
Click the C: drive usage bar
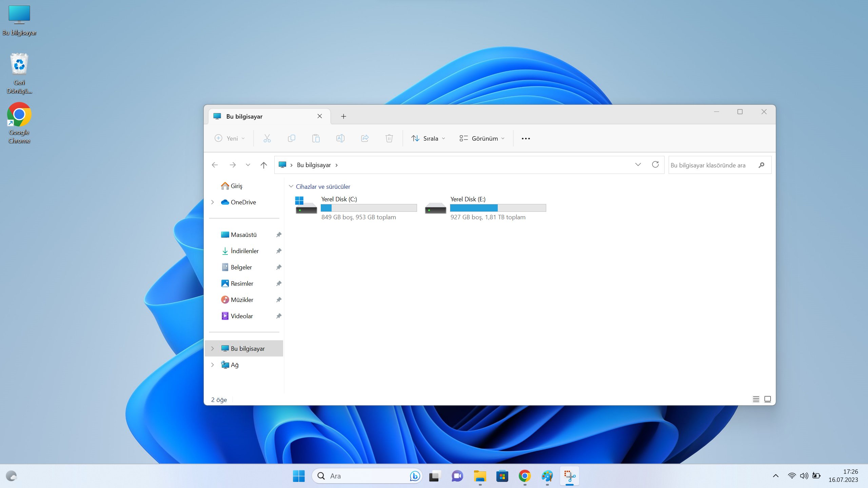[369, 208]
